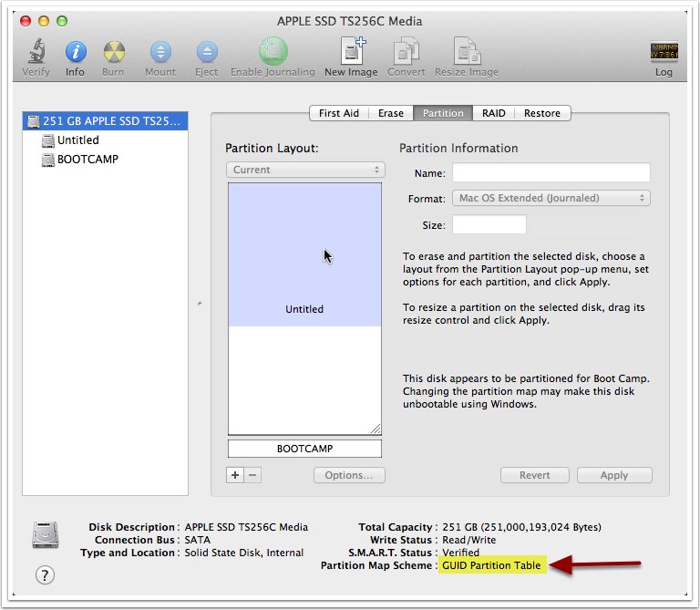Screen dimensions: 700x610
Task: Add partition with the plus button
Action: [235, 475]
